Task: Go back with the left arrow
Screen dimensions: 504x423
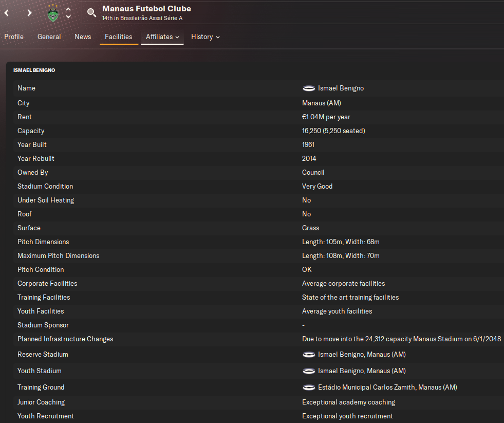Action: (x=7, y=13)
